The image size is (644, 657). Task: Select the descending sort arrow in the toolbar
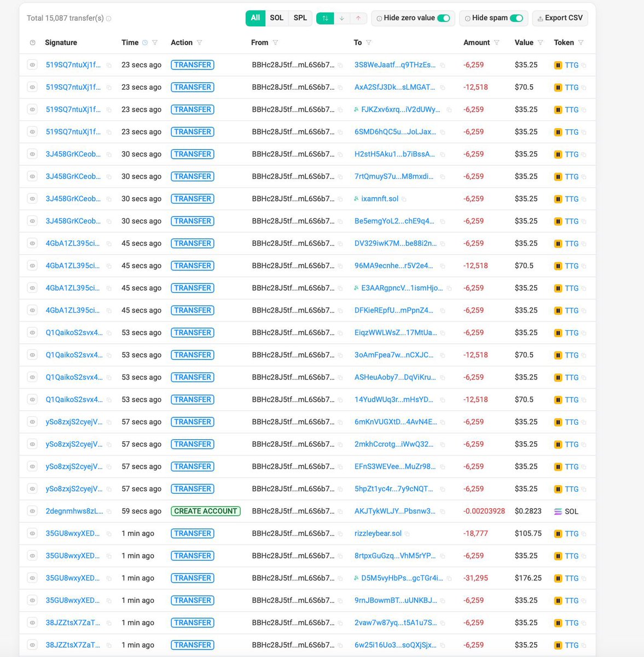pyautogui.click(x=343, y=18)
